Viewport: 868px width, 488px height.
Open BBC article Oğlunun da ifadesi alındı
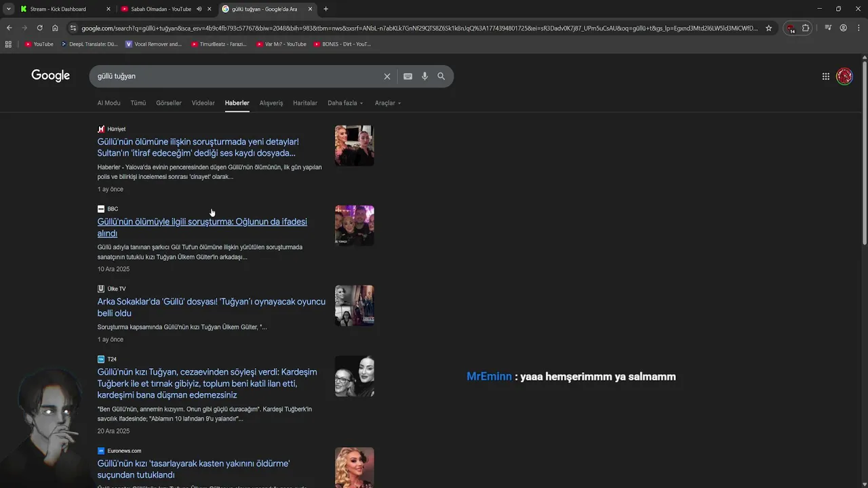202,227
